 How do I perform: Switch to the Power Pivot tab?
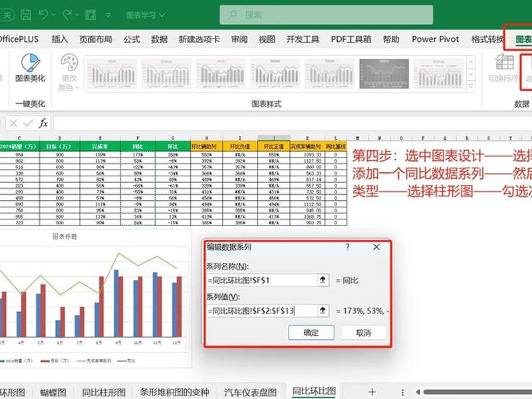(x=436, y=39)
